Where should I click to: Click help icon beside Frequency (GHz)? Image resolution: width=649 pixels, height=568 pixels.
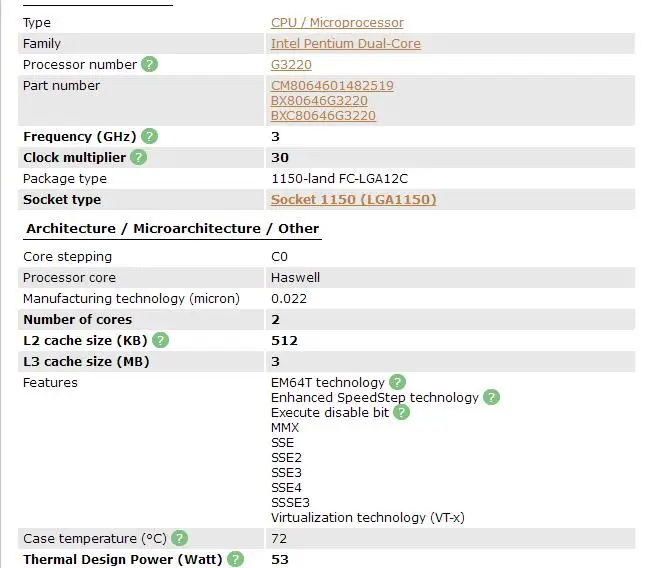149,136
